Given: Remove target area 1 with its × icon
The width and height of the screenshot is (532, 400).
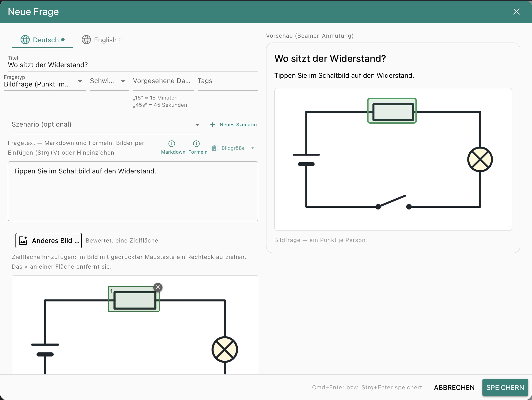Looking at the screenshot, I should [158, 287].
